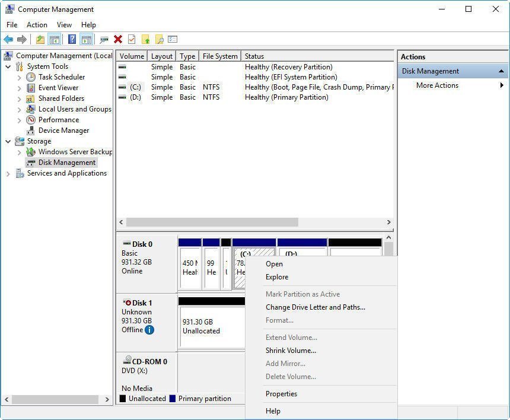
Task: Collapse the Storage tree node
Action: [x=8, y=142]
